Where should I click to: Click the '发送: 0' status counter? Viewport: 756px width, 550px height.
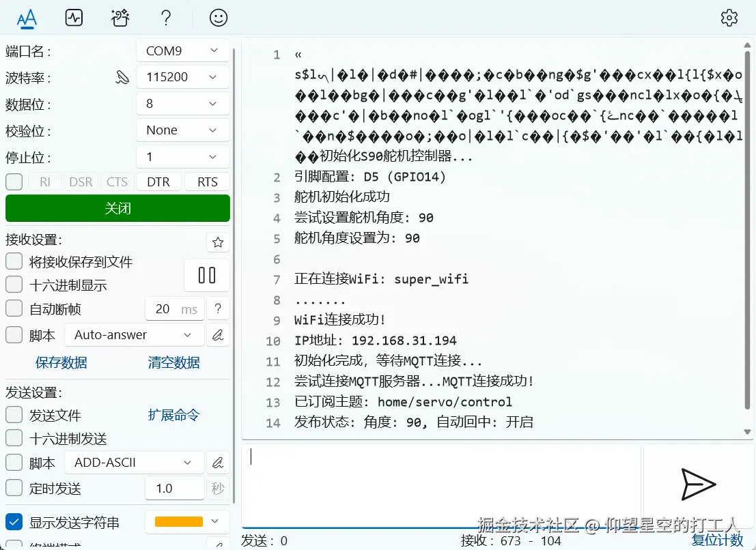(x=264, y=541)
